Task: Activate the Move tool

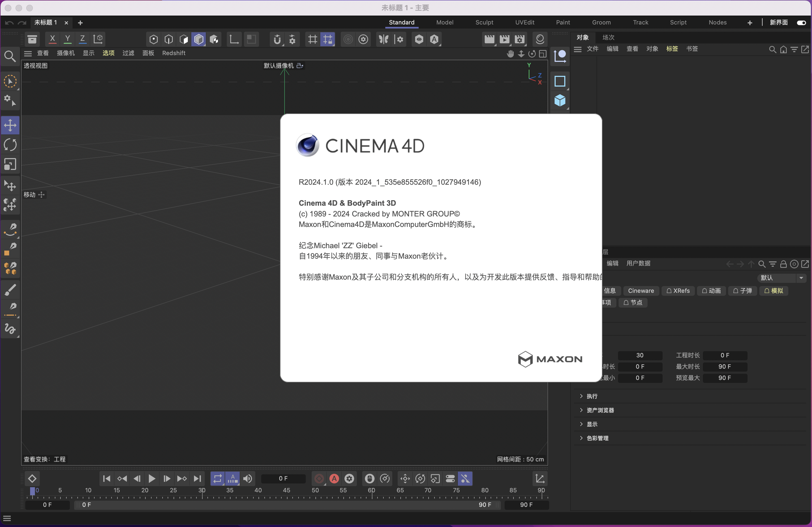Action: 10,125
